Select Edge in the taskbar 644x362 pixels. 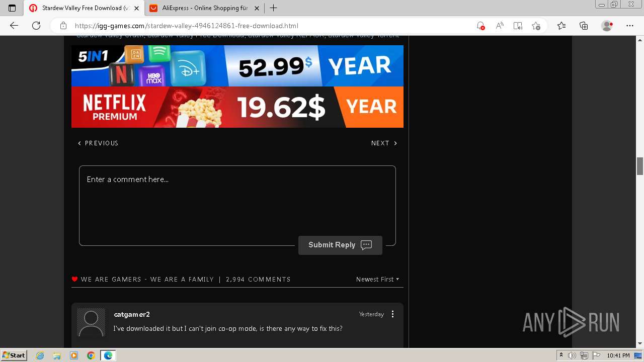pyautogui.click(x=108, y=355)
